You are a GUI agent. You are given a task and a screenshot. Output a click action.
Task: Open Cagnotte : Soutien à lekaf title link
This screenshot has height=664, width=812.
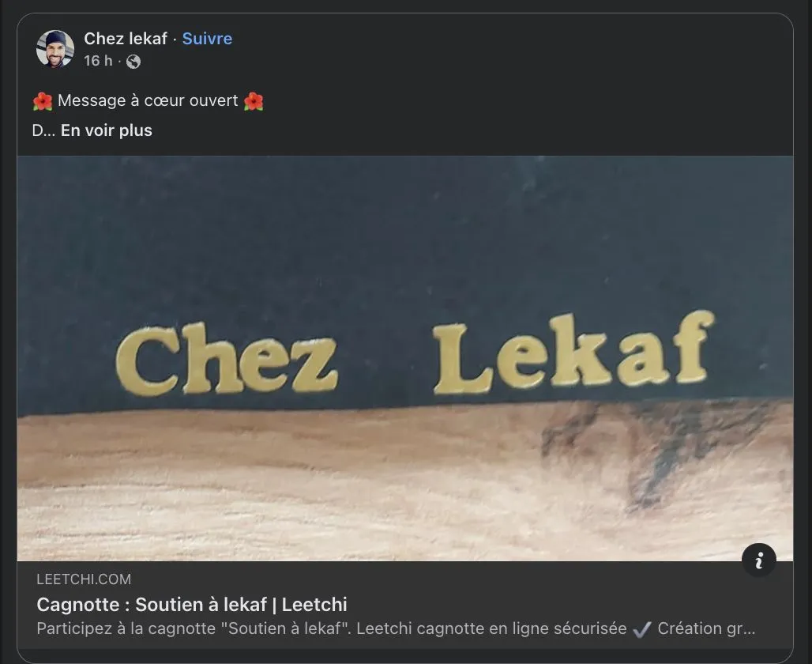(192, 605)
